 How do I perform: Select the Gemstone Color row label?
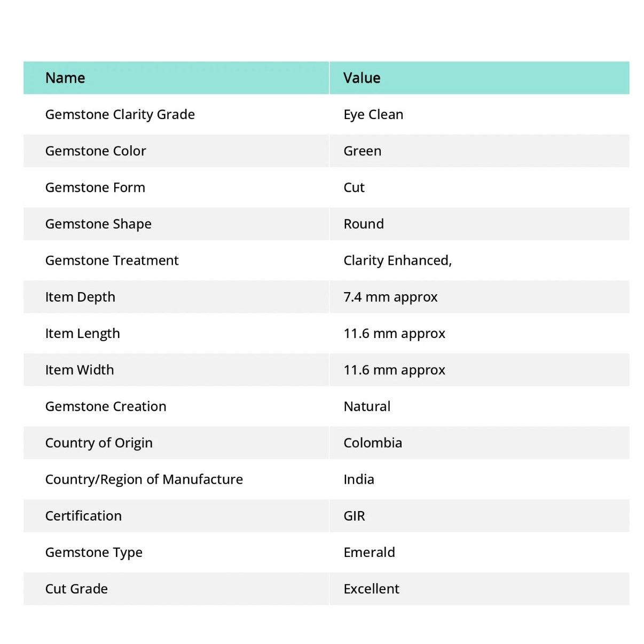tap(96, 151)
